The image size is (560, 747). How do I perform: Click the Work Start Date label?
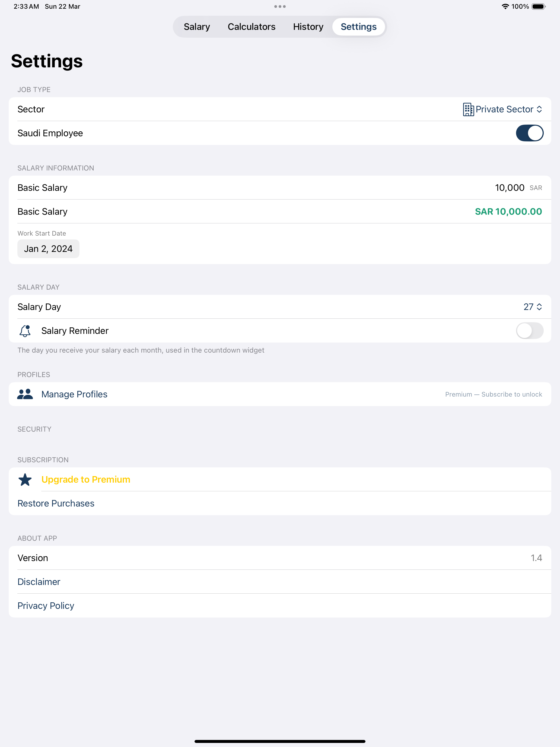tap(42, 233)
